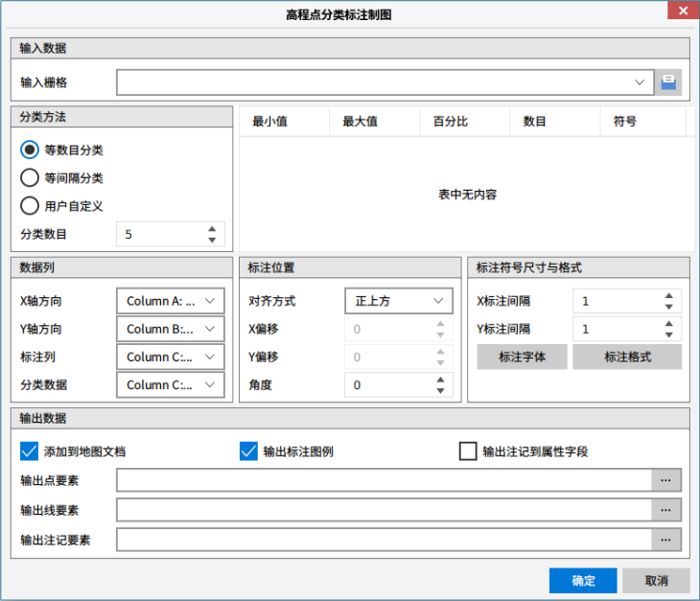This screenshot has width=700, height=601.
Task: Decrease 角度 value with the down arrow
Action: [x=440, y=390]
